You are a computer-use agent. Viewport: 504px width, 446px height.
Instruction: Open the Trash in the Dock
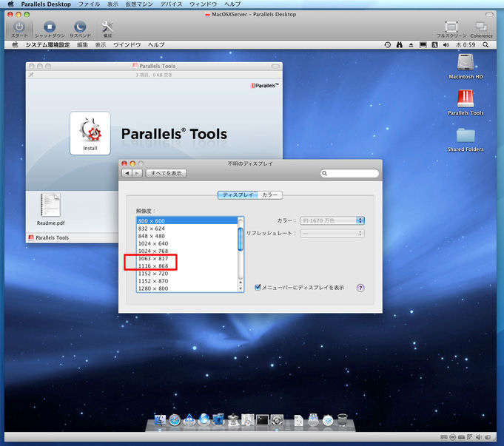coord(343,419)
